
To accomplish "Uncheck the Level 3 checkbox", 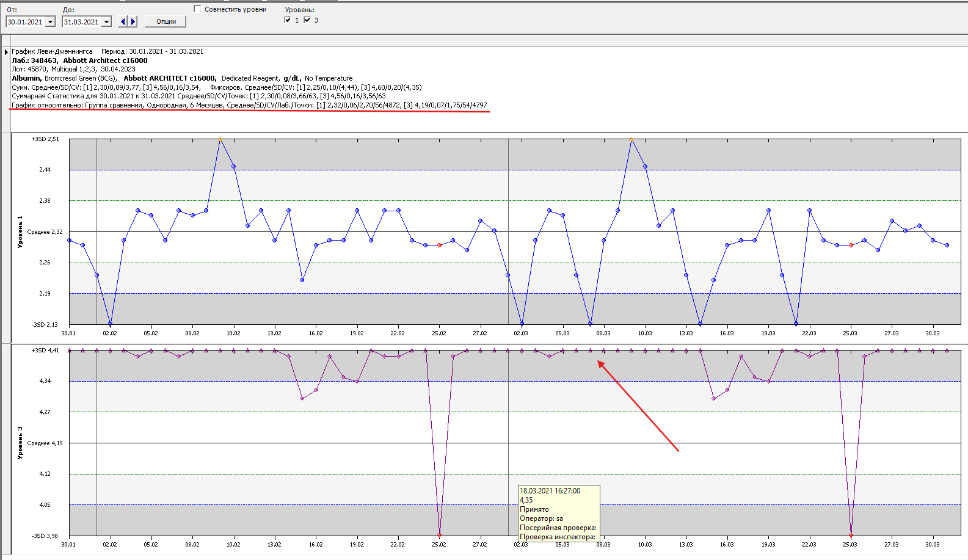I will tap(307, 20).
